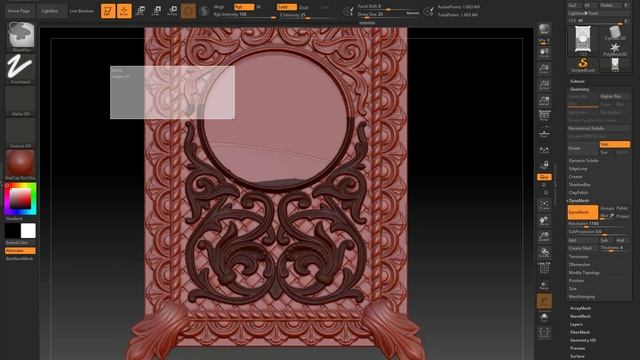This screenshot has height=360, width=640.
Task: Open Live Boolean tab
Action: tap(82, 11)
